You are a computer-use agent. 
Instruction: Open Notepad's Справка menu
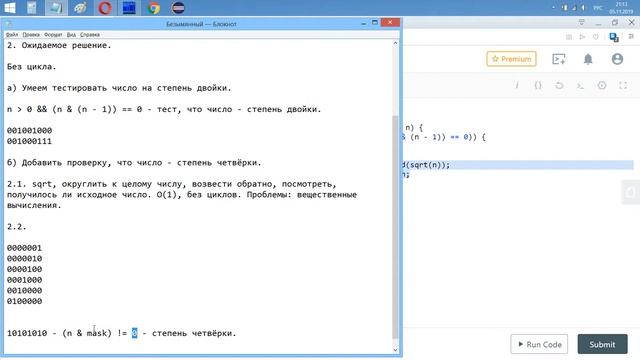(x=90, y=35)
